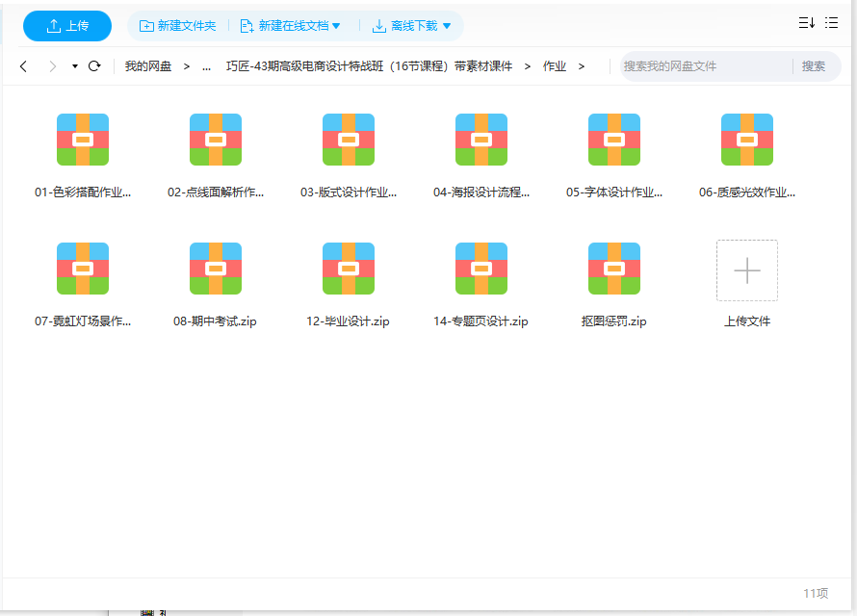Select the 05-字体设计作业 archive icon
The width and height of the screenshot is (857, 616).
click(613, 140)
